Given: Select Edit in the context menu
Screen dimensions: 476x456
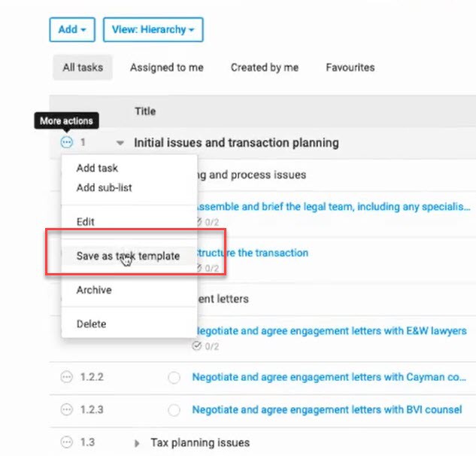Looking at the screenshot, I should [86, 222].
